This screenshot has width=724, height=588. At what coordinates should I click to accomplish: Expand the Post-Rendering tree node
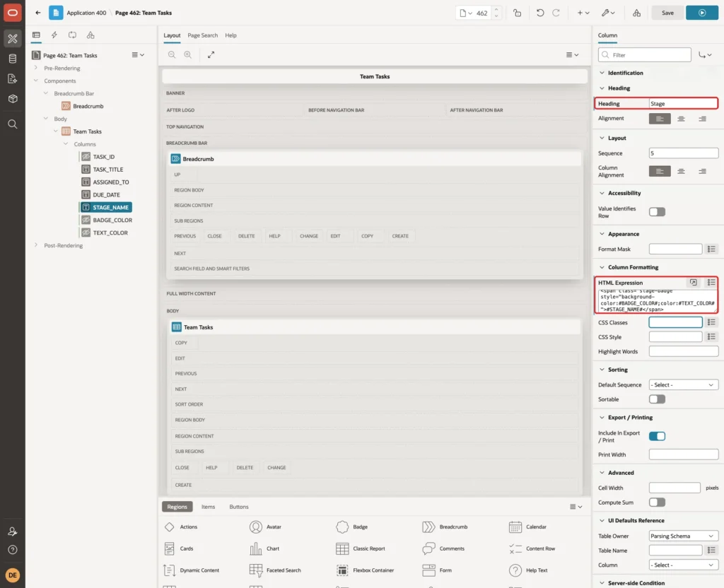(36, 245)
